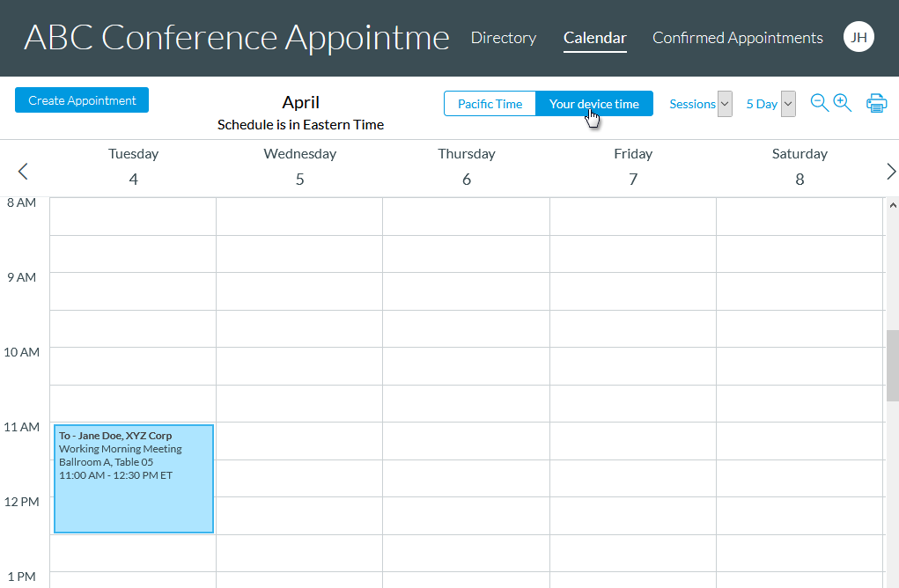Open the JH user account menu
Screen dimensions: 899x588
point(858,37)
